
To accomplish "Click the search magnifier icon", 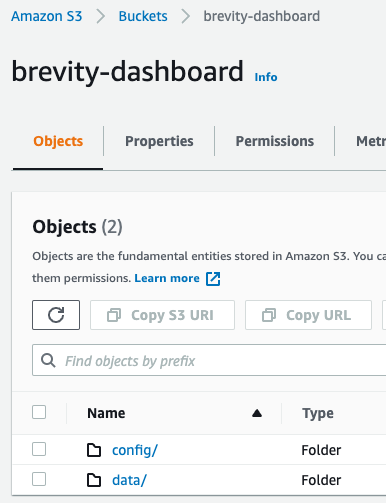I will (x=48, y=361).
